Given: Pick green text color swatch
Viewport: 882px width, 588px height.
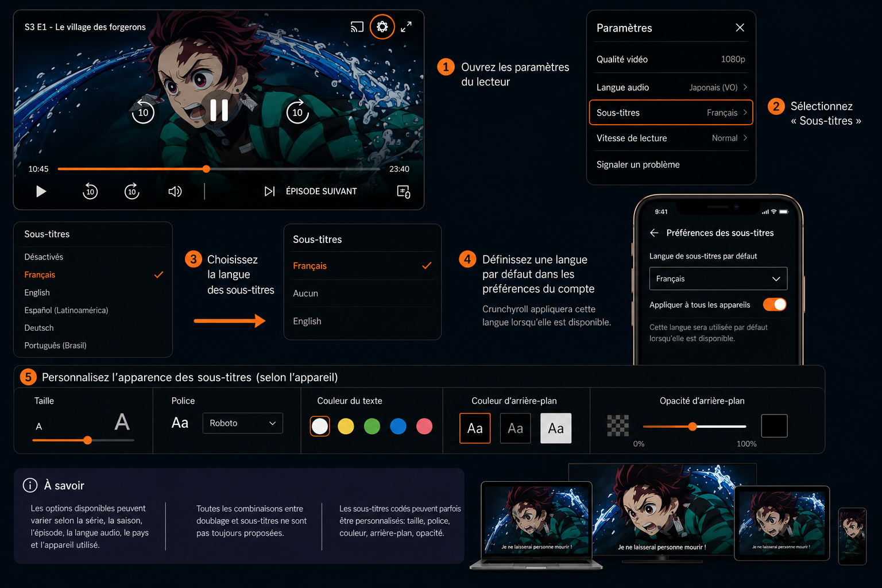Looking at the screenshot, I should click(372, 426).
